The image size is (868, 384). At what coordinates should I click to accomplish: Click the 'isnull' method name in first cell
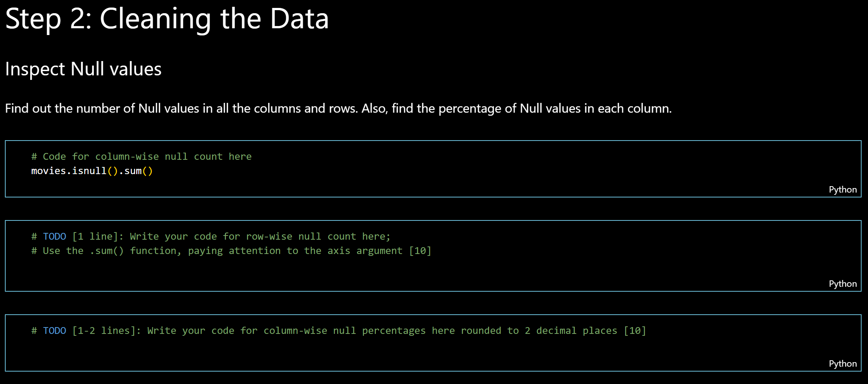click(x=89, y=171)
